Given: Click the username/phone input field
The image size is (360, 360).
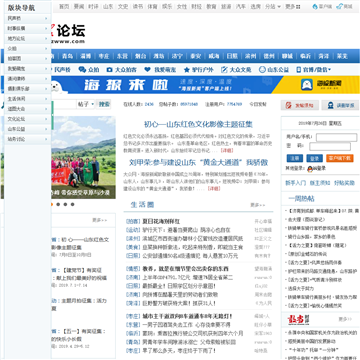Looking at the screenshot, I should tap(336, 137).
